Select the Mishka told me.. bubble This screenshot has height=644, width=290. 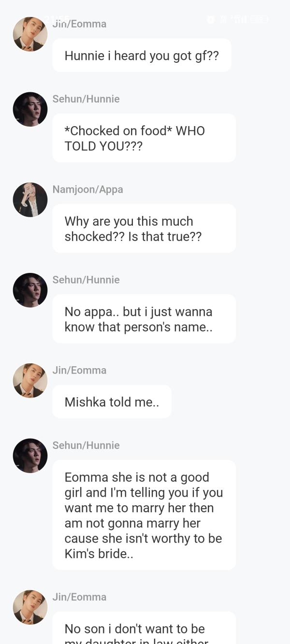112,401
